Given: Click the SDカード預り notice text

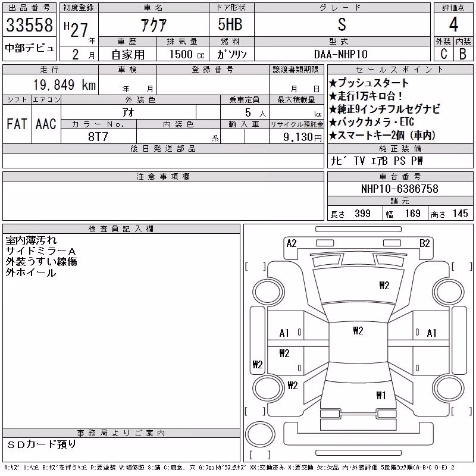Looking at the screenshot, I should (41, 444).
